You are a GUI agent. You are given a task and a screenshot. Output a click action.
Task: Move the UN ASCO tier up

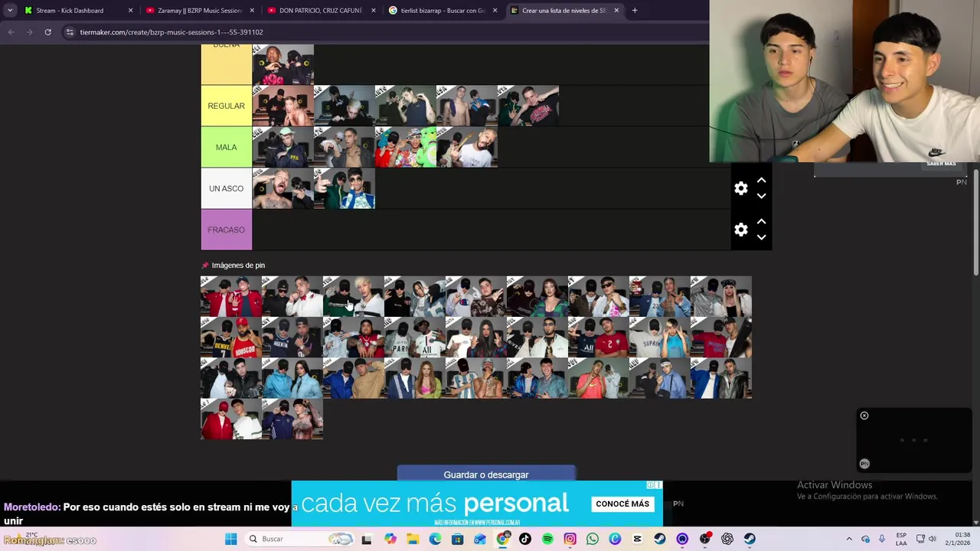761,181
